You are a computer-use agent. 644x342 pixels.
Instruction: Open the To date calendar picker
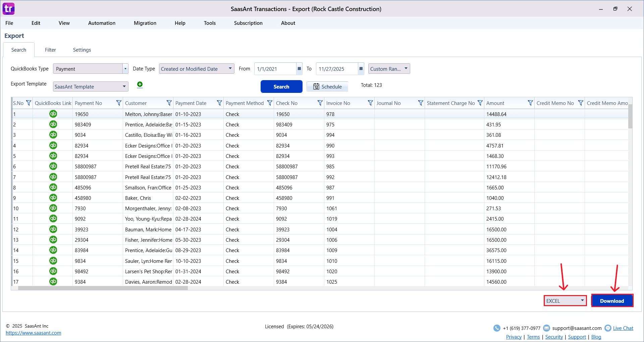(361, 69)
